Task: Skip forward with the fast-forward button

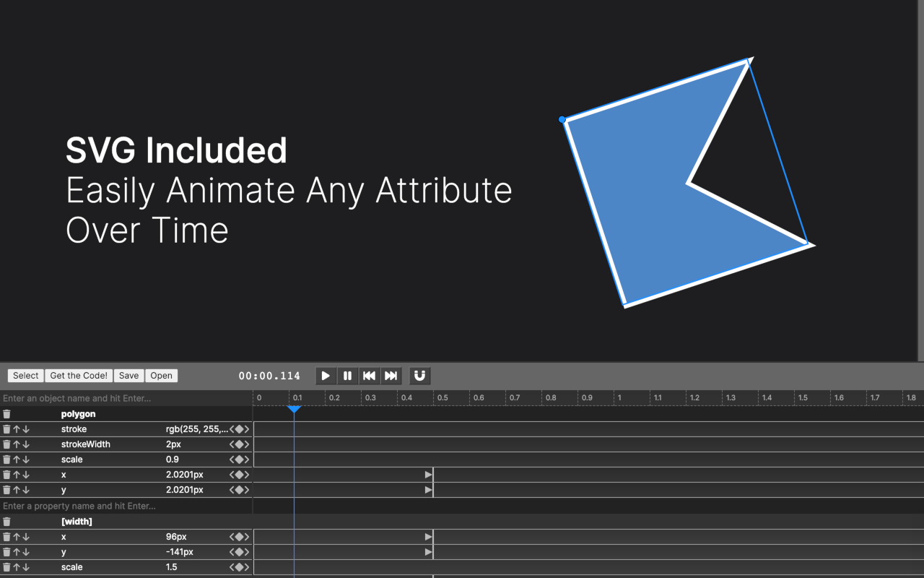Action: point(391,376)
